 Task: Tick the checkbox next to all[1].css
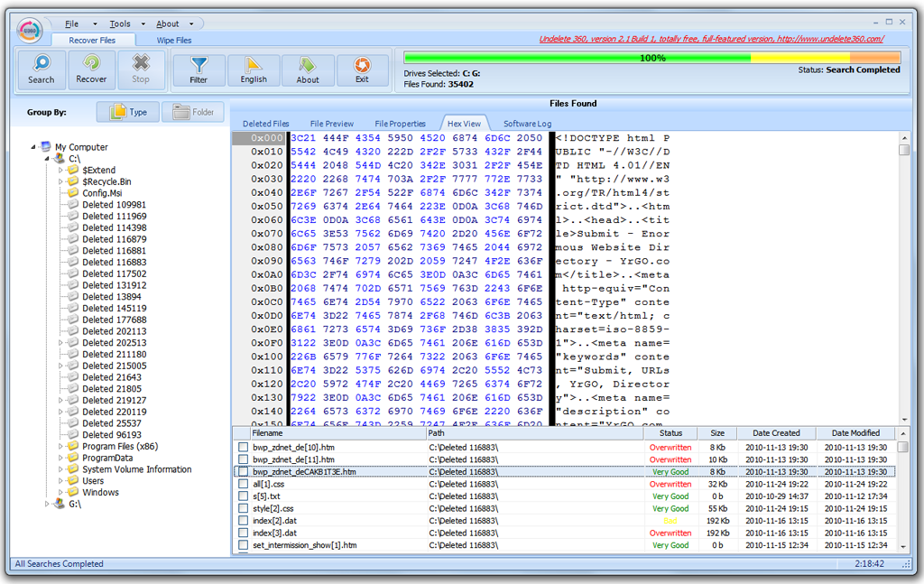click(243, 485)
